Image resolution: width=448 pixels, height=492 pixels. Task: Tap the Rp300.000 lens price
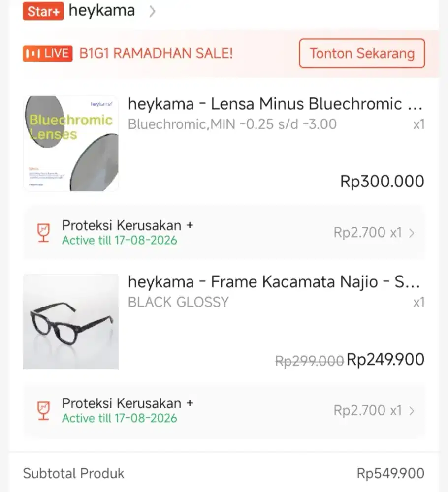(382, 182)
